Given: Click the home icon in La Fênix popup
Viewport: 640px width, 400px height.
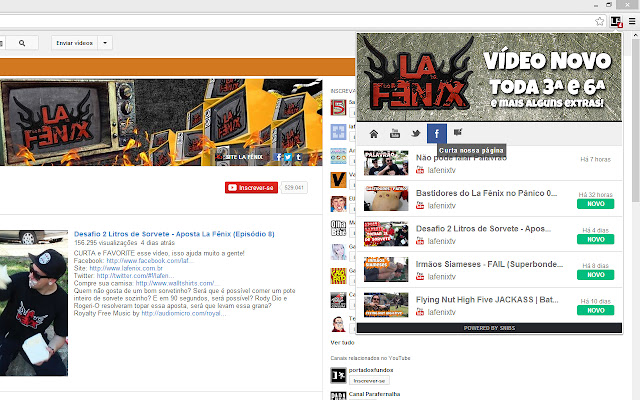Looking at the screenshot, I should [373, 133].
